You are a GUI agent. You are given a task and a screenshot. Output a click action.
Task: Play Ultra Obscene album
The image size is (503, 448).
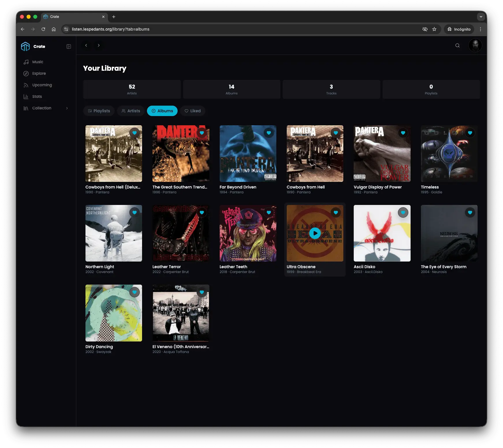(x=315, y=233)
